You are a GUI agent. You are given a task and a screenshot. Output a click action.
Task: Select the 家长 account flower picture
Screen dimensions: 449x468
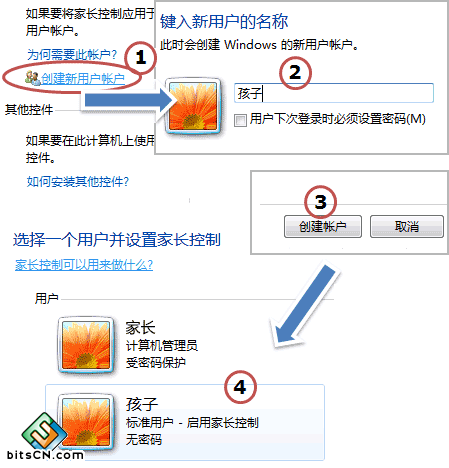click(86, 345)
